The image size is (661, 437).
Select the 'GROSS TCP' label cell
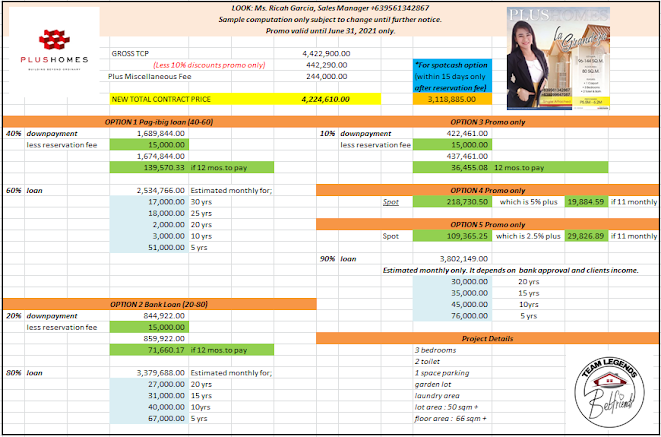click(130, 54)
